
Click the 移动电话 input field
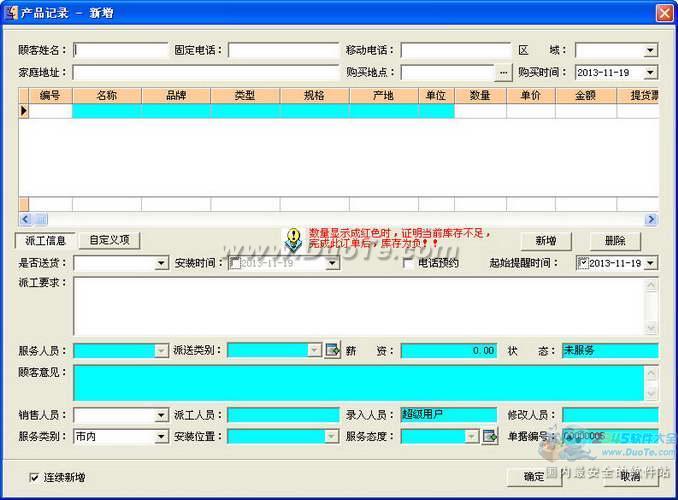(x=456, y=50)
